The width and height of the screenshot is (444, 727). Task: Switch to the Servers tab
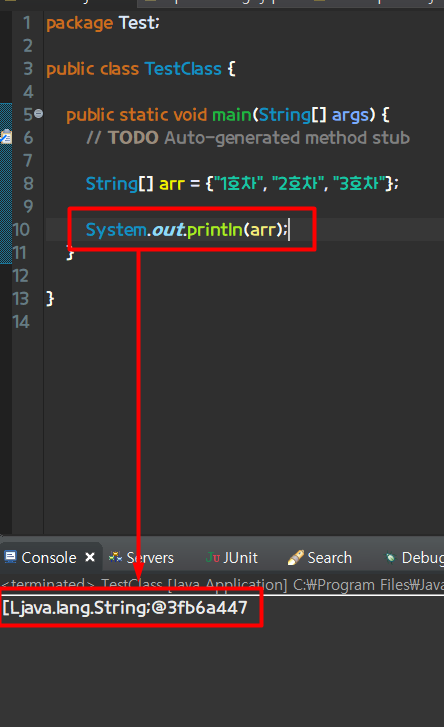point(150,557)
